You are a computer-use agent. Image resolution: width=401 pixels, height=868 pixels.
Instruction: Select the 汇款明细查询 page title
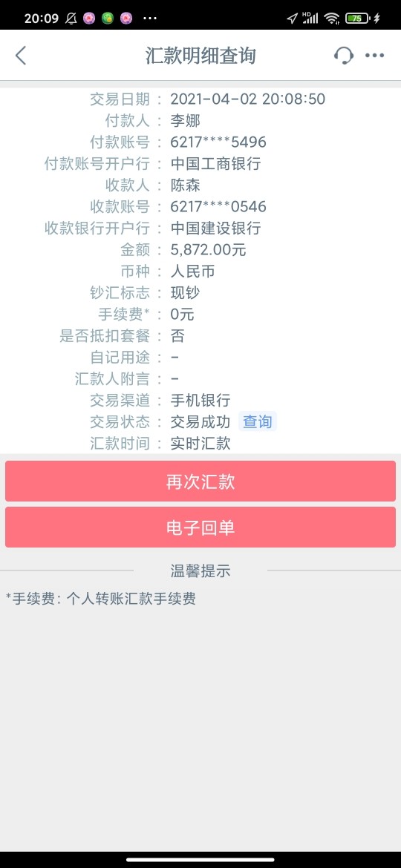(200, 56)
